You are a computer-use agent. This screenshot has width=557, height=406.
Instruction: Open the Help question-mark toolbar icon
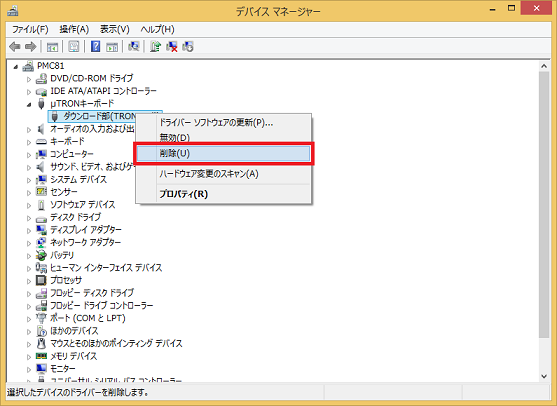(95, 47)
